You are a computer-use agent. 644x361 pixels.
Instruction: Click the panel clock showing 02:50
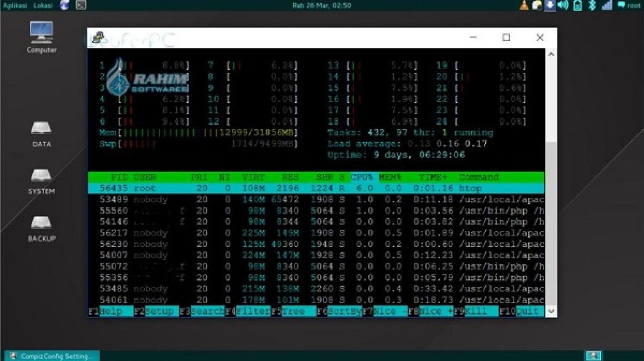pos(322,5)
